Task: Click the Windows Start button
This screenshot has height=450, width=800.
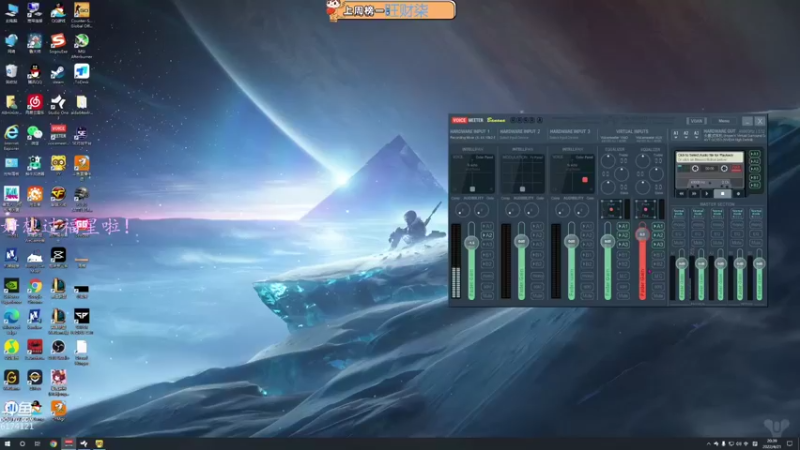Action: pyautogui.click(x=7, y=444)
